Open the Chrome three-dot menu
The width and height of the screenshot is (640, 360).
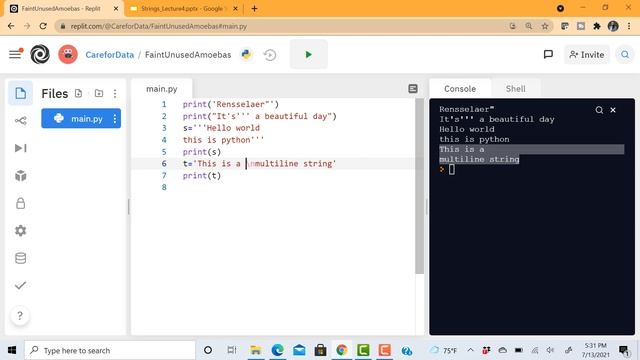tap(629, 26)
